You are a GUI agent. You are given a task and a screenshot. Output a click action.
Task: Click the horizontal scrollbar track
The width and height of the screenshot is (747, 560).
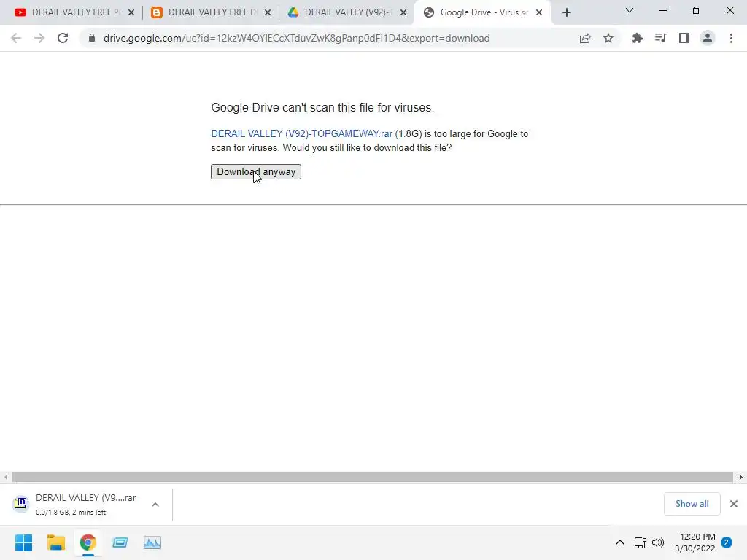pyautogui.click(x=373, y=477)
